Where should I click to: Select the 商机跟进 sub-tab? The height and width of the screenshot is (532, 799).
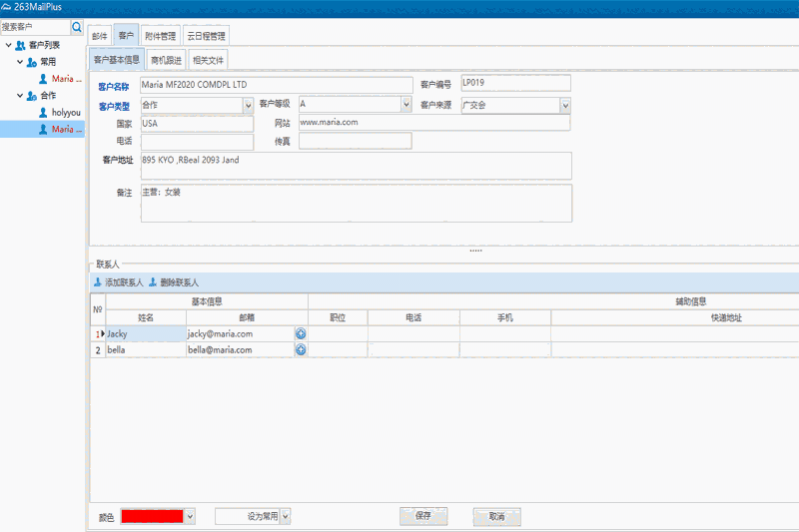(167, 60)
